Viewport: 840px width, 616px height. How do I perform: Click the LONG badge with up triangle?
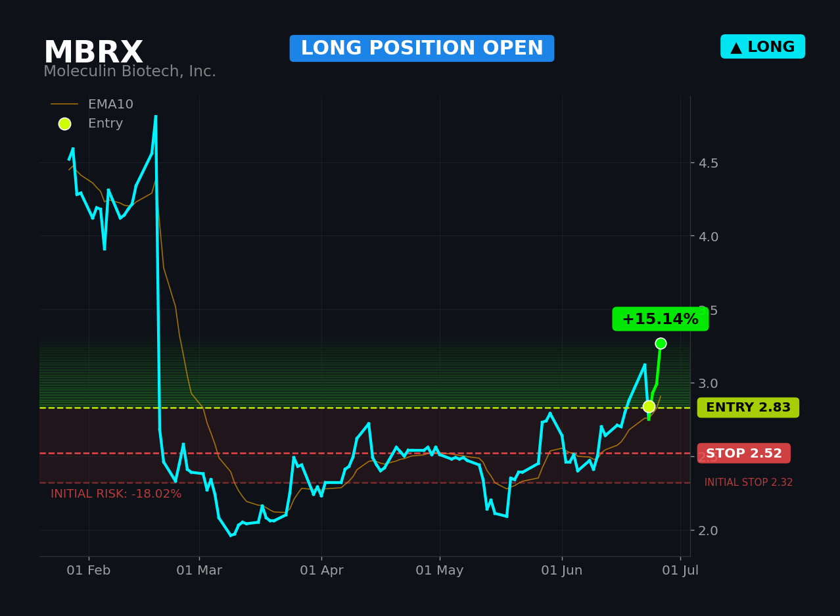click(x=762, y=47)
